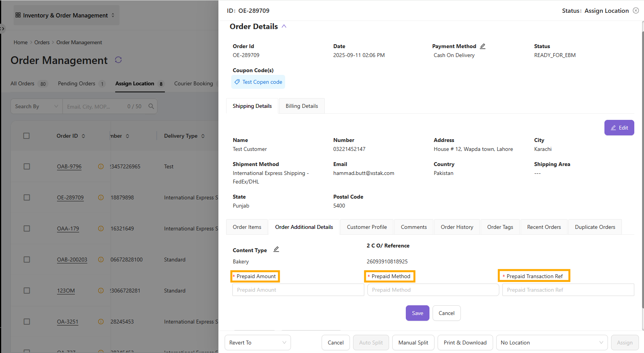Open the Revert To dropdown
644x353 pixels.
coord(258,343)
